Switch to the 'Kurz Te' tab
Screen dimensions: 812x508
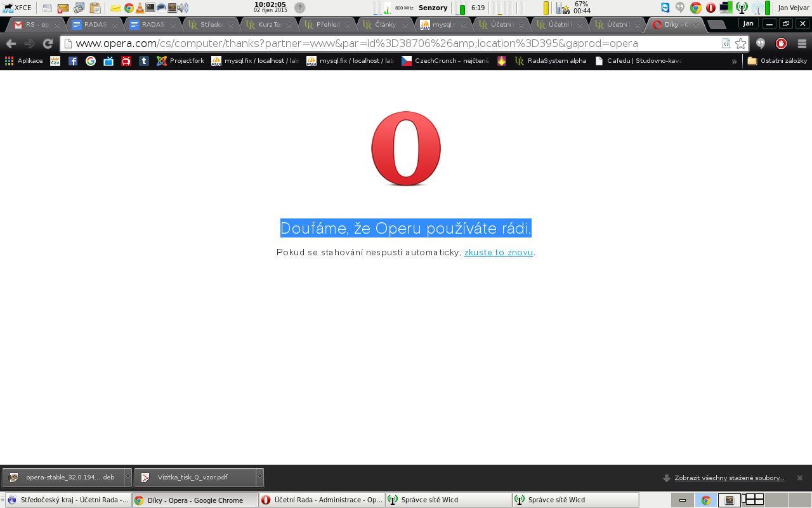click(x=269, y=25)
